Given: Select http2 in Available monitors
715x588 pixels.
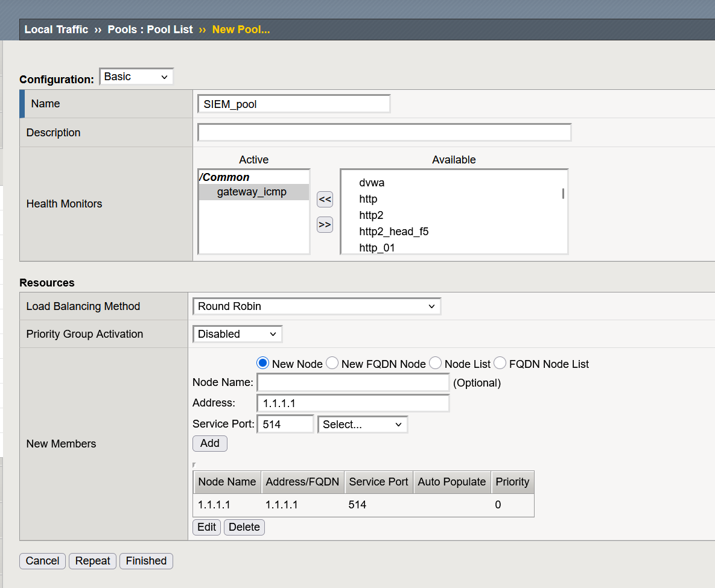Looking at the screenshot, I should tap(371, 215).
